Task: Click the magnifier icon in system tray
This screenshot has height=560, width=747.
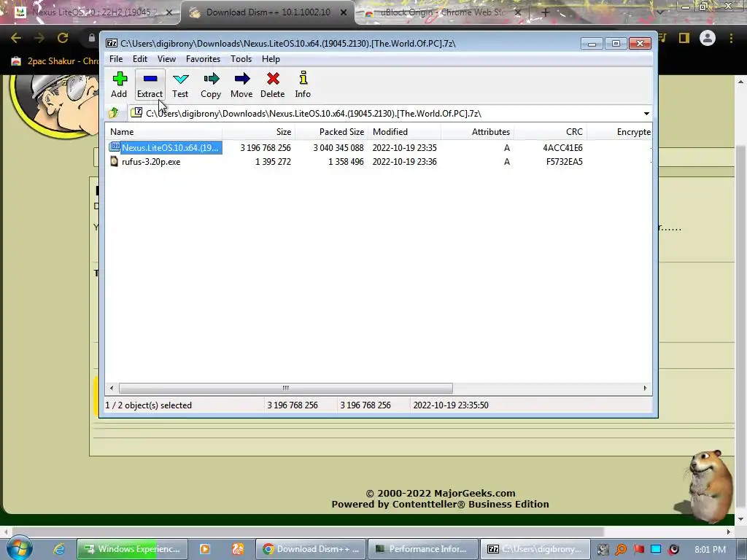Action: (x=621, y=550)
